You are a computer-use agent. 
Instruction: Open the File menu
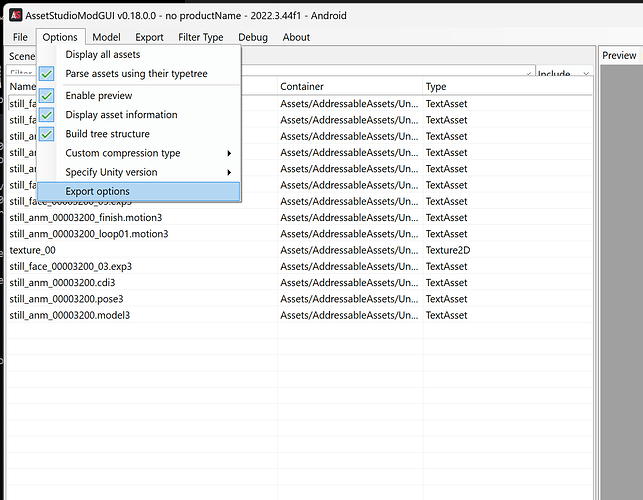pyautogui.click(x=20, y=37)
